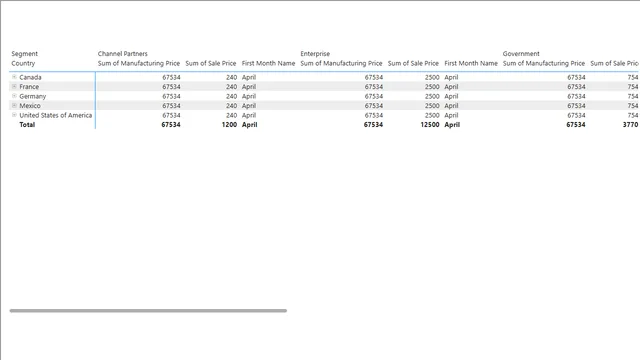Select the Segment header label
The image size is (640, 360).
click(x=24, y=53)
